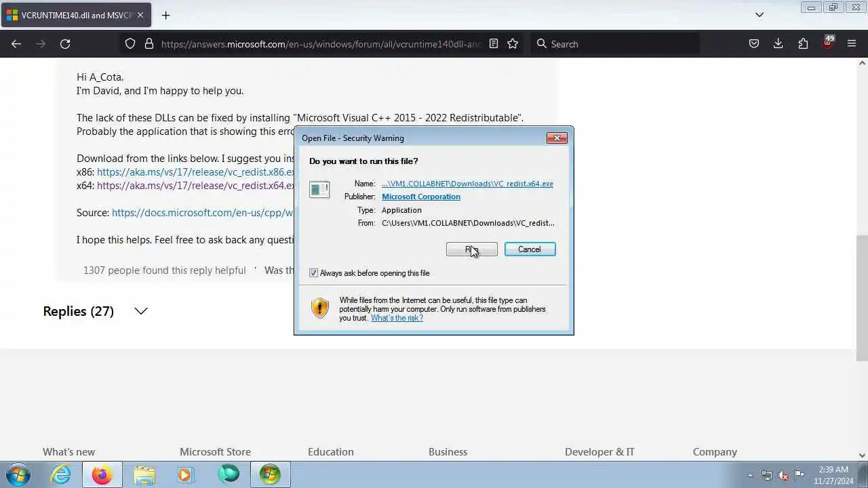Image resolution: width=868 pixels, height=488 pixels.
Task: Select the VCRUNTIME140.dll browser tab
Action: [76, 15]
